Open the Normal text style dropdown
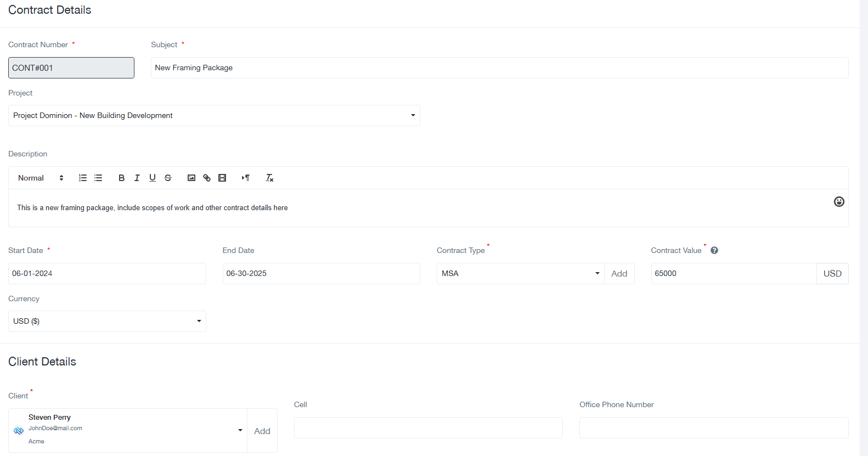This screenshot has width=868, height=456. [41, 178]
